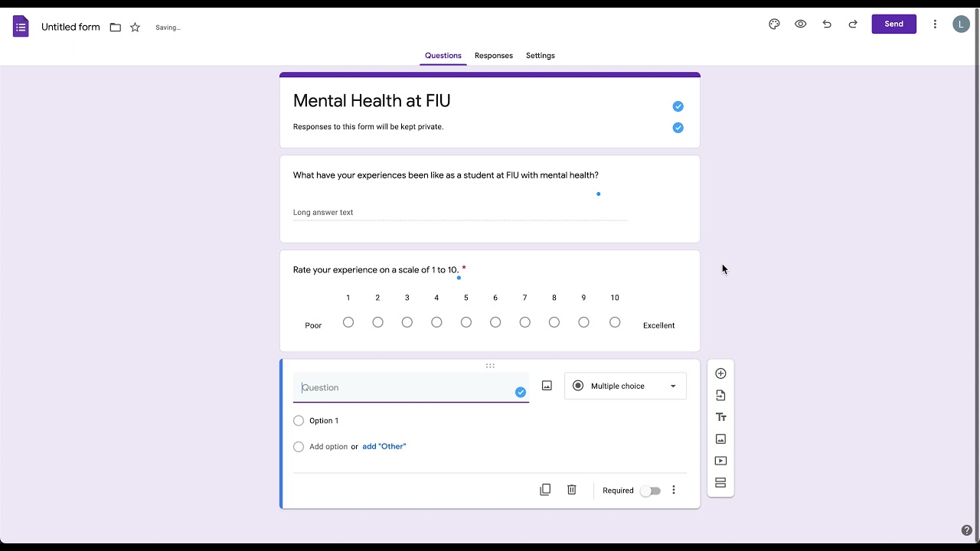980x551 pixels.
Task: Select the experiences long-answer question
Action: pos(490,199)
